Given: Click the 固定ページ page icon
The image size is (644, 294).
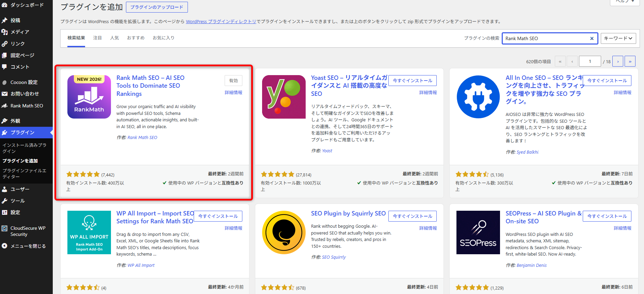Looking at the screenshot, I should point(4,55).
